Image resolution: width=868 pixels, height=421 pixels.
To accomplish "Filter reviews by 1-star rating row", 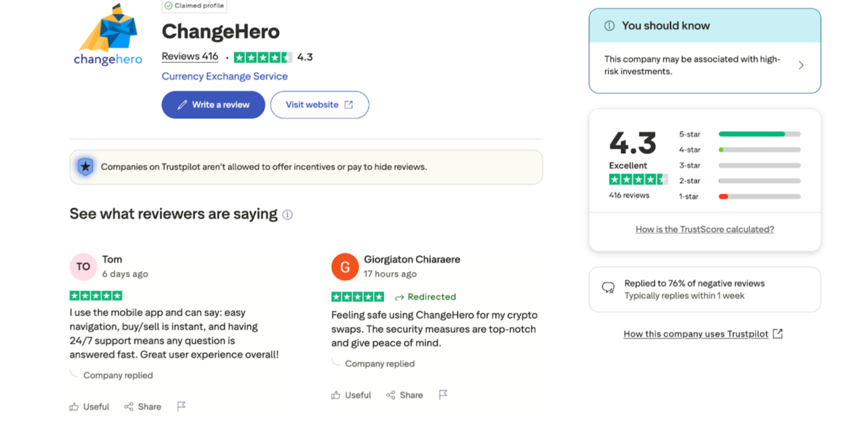I will (x=759, y=196).
